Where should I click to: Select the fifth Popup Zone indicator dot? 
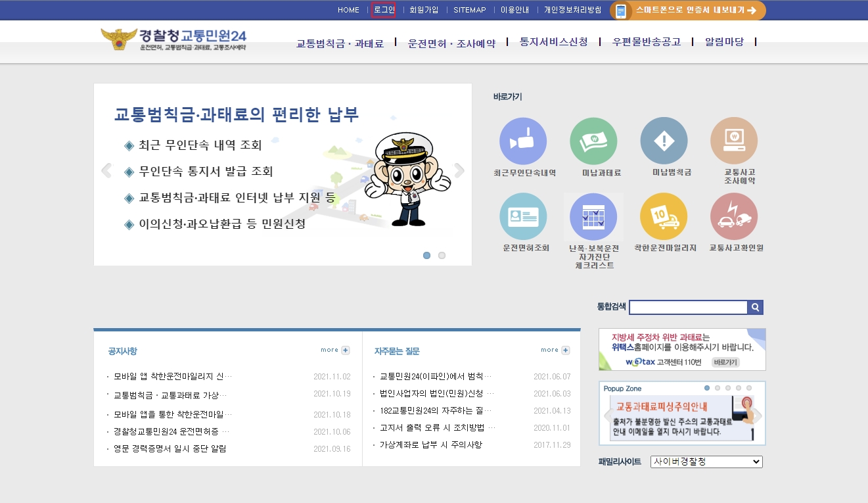749,388
